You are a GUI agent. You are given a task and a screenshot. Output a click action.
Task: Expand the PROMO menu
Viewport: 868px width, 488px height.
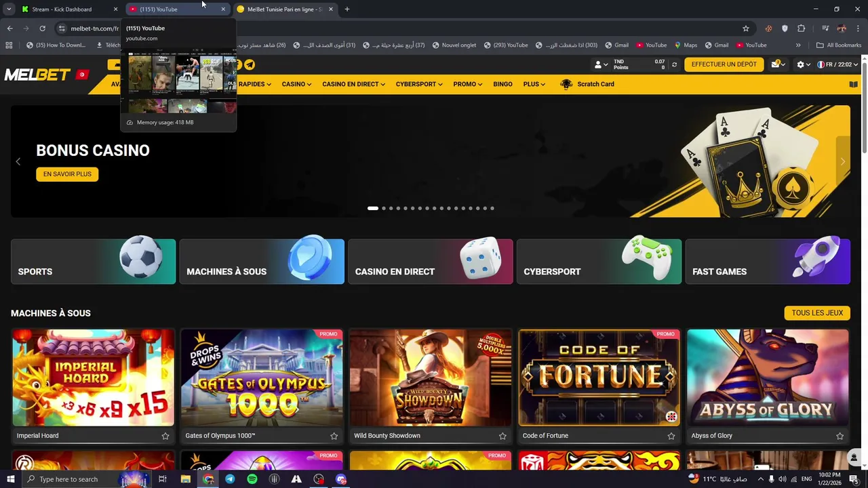point(468,84)
